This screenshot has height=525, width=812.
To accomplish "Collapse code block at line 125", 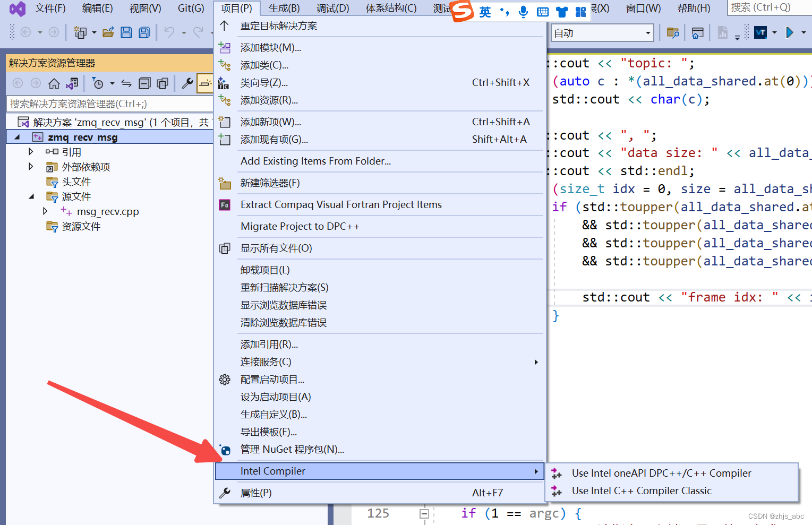I will pyautogui.click(x=424, y=513).
